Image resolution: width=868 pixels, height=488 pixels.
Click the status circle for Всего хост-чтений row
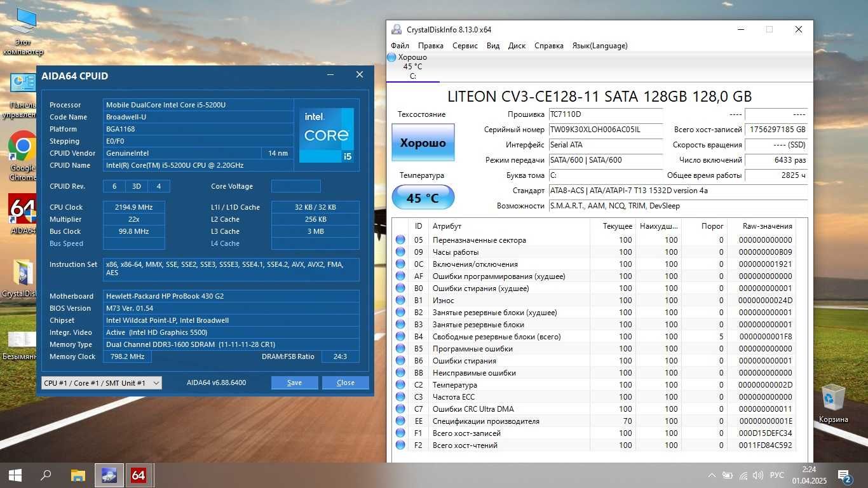[400, 445]
